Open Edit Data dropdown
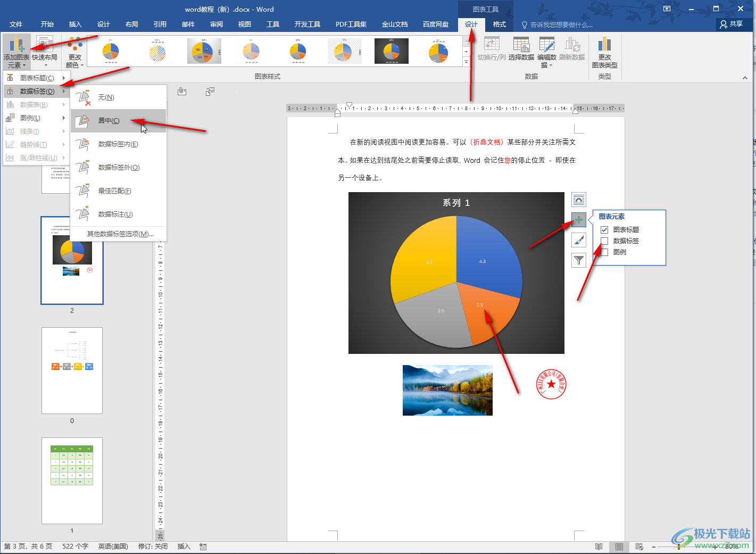The height and width of the screenshot is (554, 756). pyautogui.click(x=547, y=52)
